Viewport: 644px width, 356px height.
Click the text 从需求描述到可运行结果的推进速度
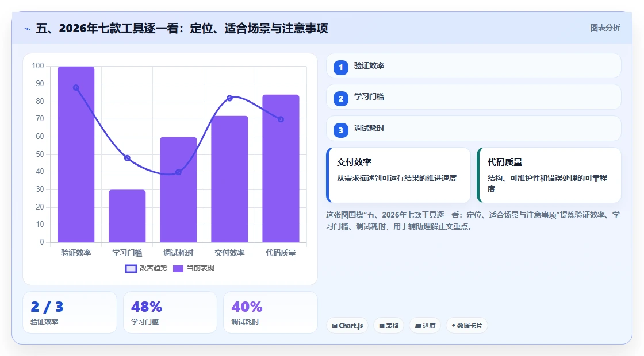(397, 178)
